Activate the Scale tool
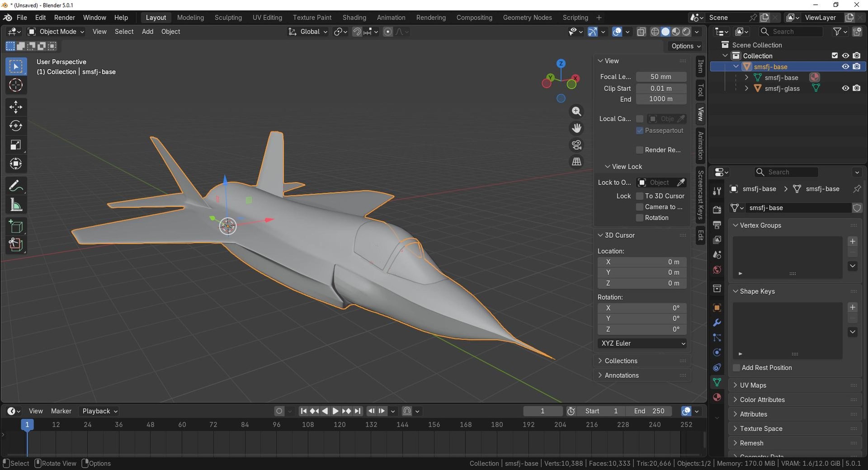This screenshot has height=470, width=868. coord(16,145)
